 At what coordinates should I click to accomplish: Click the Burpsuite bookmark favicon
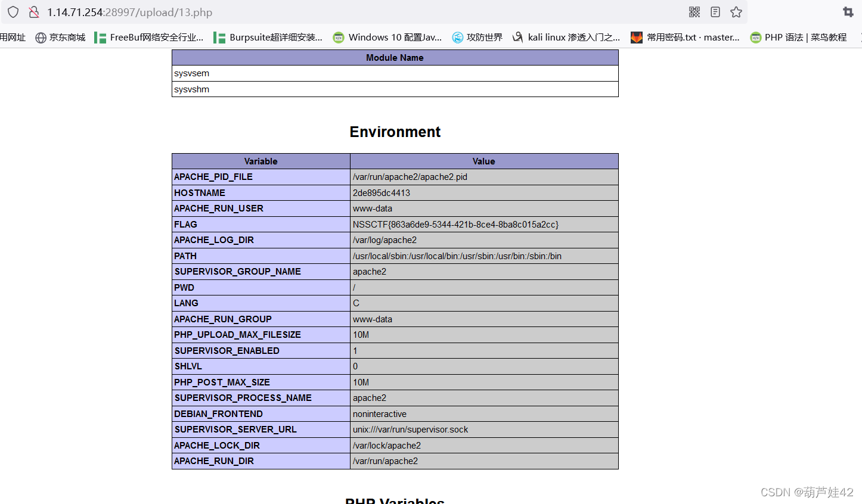pyautogui.click(x=219, y=38)
